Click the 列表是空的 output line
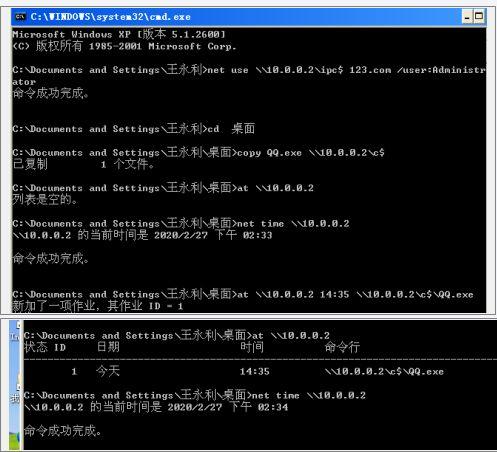497x452 pixels. click(x=45, y=200)
